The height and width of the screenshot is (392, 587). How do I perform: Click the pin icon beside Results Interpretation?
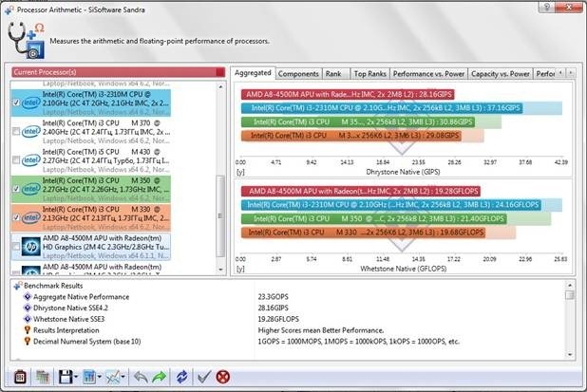[x=28, y=330]
